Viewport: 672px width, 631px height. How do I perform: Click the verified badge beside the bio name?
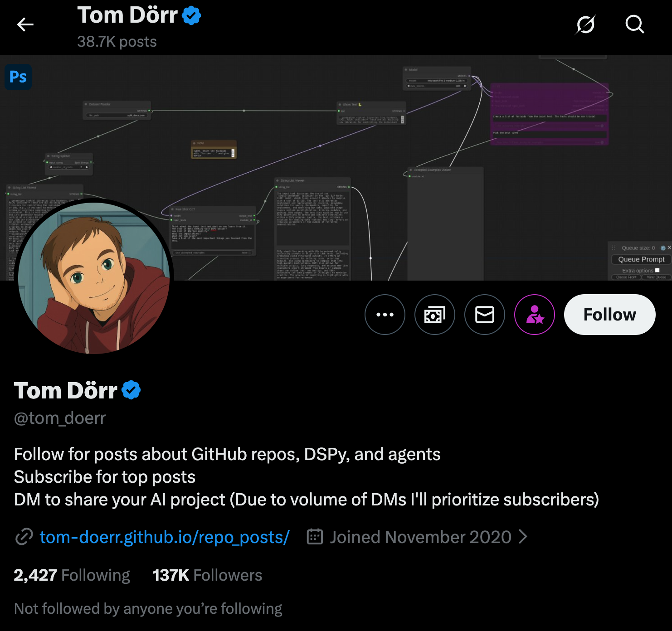tap(131, 390)
